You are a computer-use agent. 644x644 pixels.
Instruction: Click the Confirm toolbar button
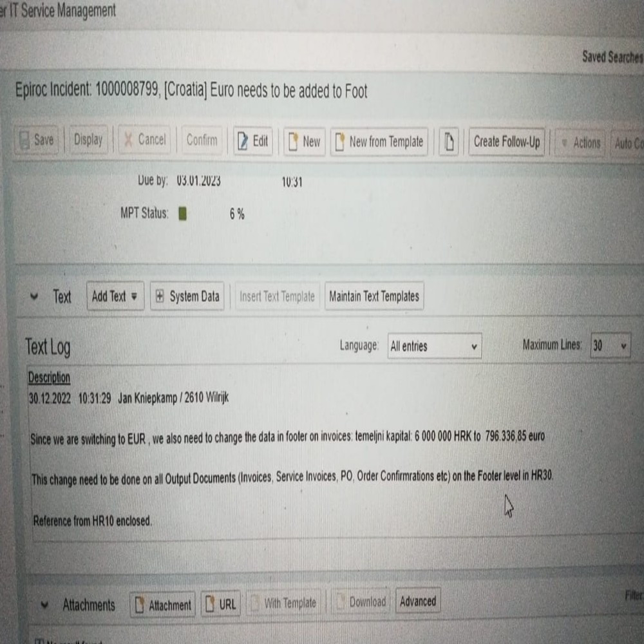(202, 140)
